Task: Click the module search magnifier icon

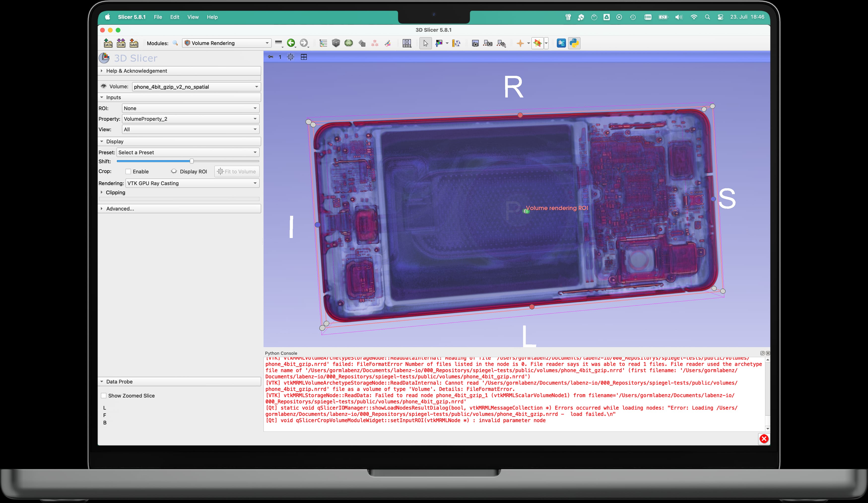Action: (x=175, y=43)
